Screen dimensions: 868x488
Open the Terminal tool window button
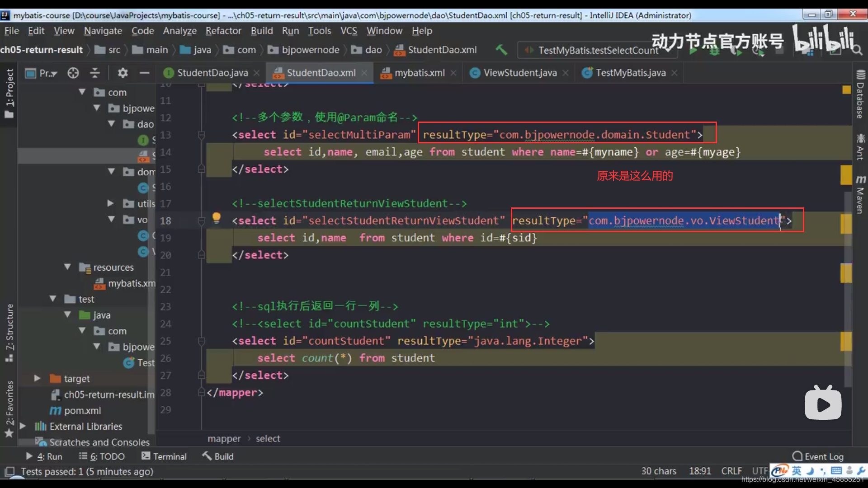[164, 456]
